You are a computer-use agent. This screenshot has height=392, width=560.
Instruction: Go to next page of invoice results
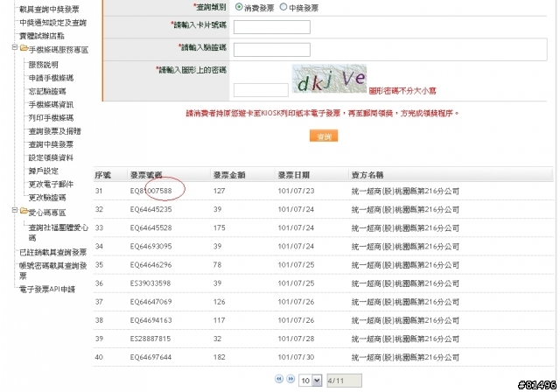(291, 379)
